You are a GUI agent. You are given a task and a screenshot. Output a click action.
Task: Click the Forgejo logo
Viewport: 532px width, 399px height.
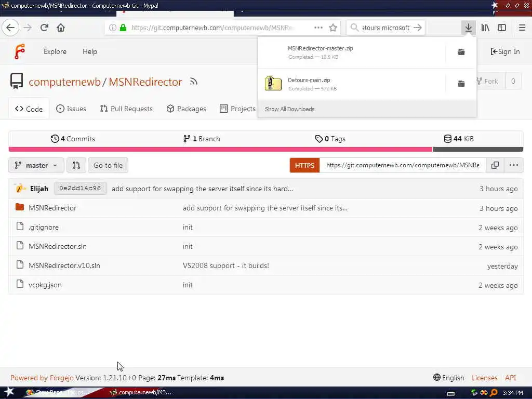[20, 51]
